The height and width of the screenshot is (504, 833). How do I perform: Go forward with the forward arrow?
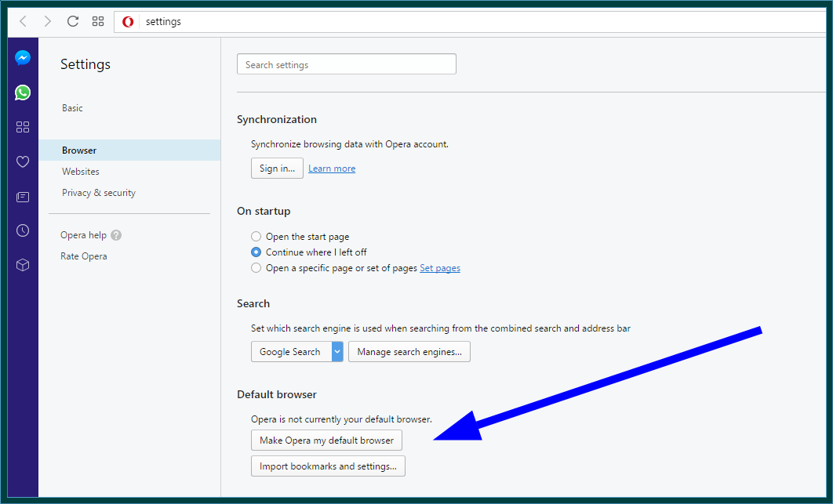(x=47, y=21)
